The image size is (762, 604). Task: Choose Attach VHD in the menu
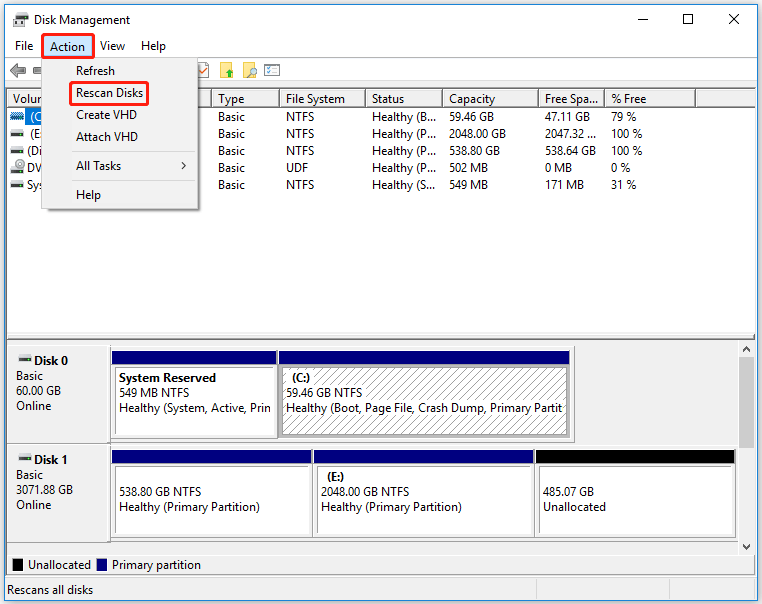[106, 137]
